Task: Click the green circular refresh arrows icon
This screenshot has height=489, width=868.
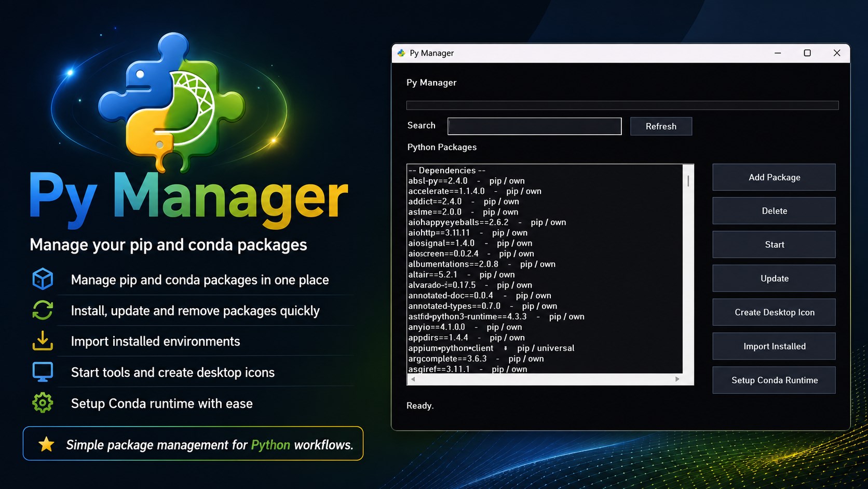Action: (x=43, y=310)
